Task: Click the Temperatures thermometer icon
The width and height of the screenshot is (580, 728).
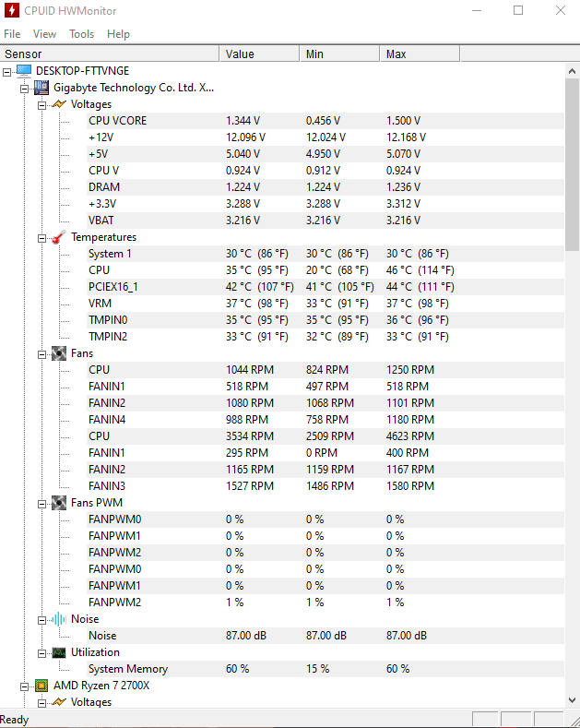Action: [x=59, y=237]
